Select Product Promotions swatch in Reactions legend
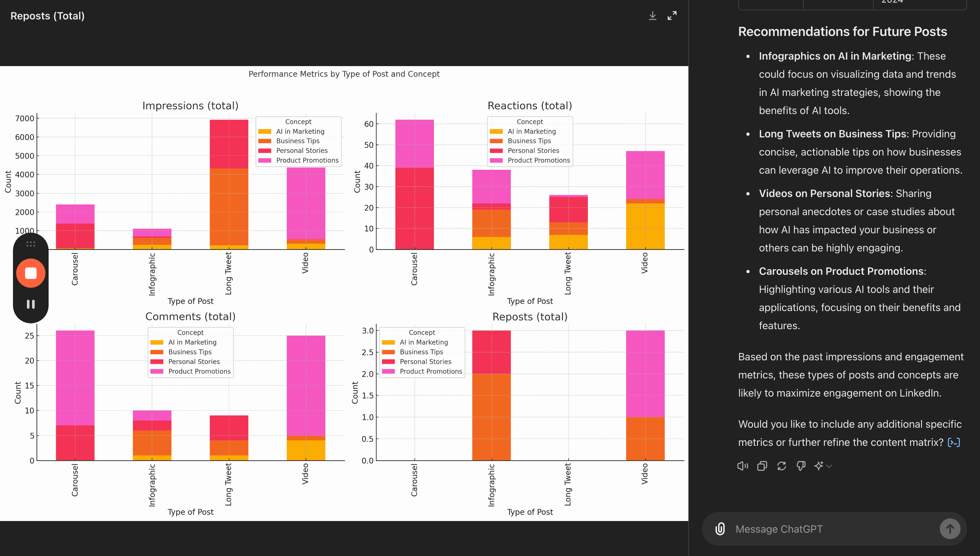The height and width of the screenshot is (556, 980). [x=496, y=160]
